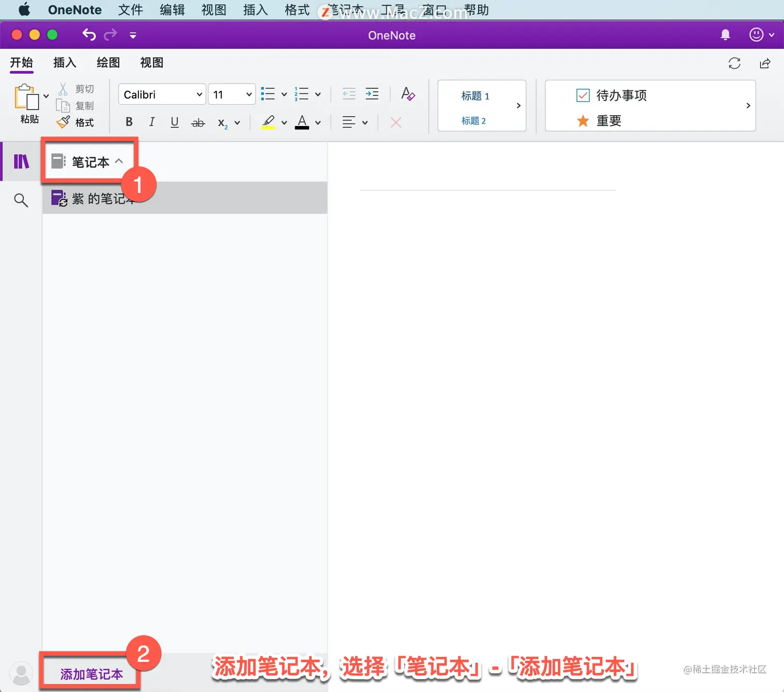The image size is (784, 692).
Task: Toggle subscript formatting
Action: tap(222, 123)
